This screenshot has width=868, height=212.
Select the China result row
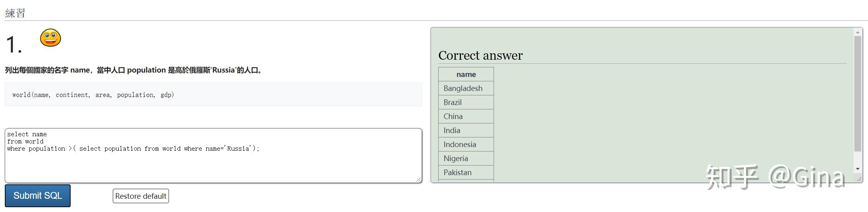click(466, 116)
